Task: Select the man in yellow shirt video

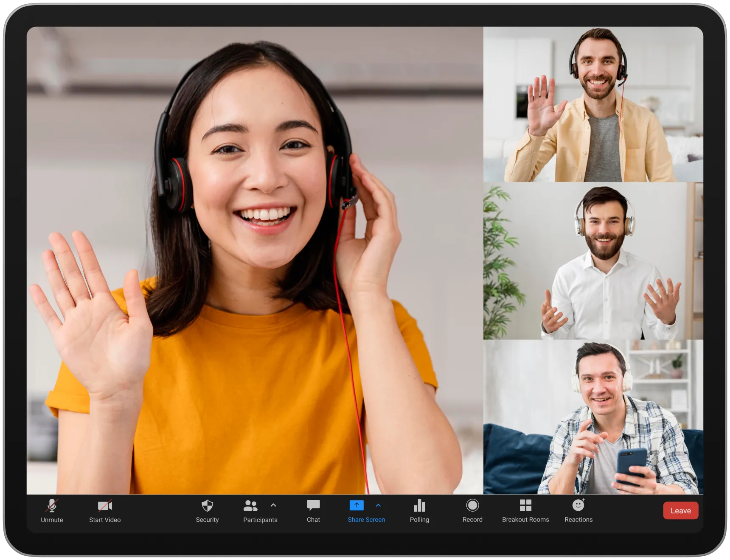Action: click(x=593, y=104)
